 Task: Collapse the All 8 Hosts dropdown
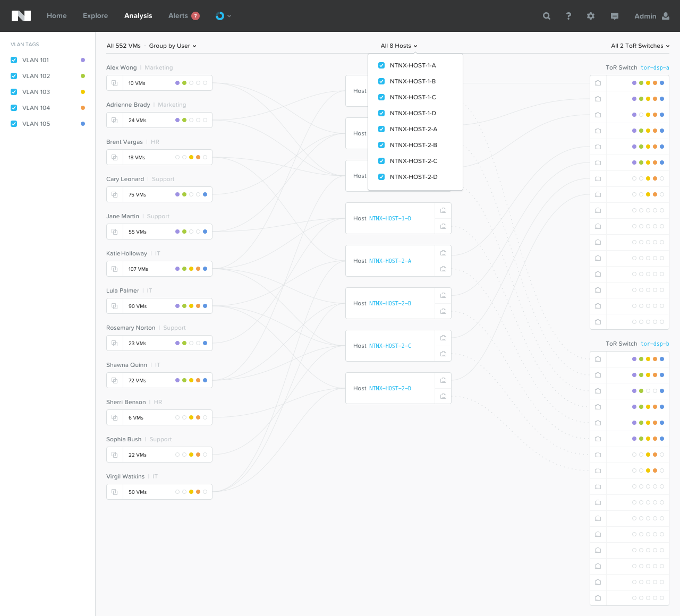pyautogui.click(x=399, y=46)
